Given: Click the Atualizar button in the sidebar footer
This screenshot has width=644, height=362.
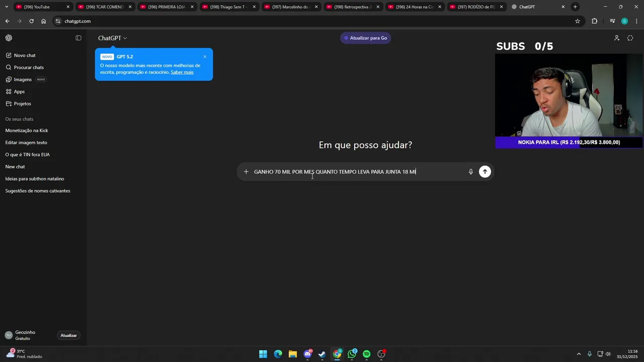Looking at the screenshot, I should (69, 335).
